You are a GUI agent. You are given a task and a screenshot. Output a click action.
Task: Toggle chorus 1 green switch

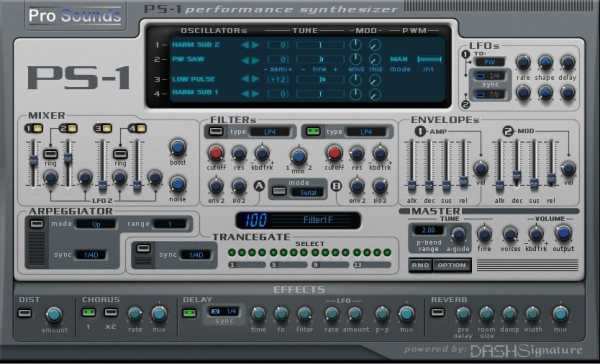pos(88,312)
